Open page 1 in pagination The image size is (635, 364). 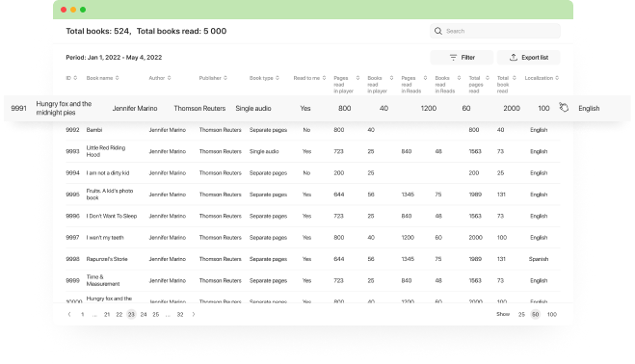[83, 314]
